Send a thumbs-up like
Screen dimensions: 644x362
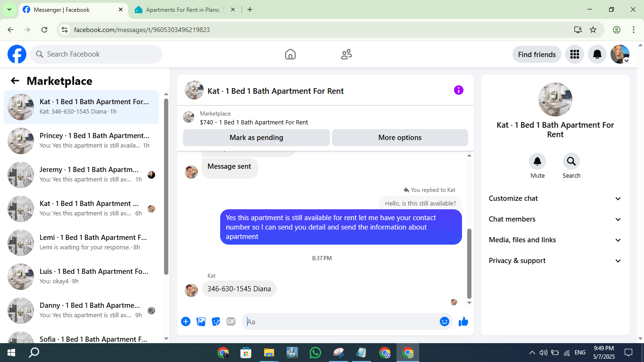point(463,321)
